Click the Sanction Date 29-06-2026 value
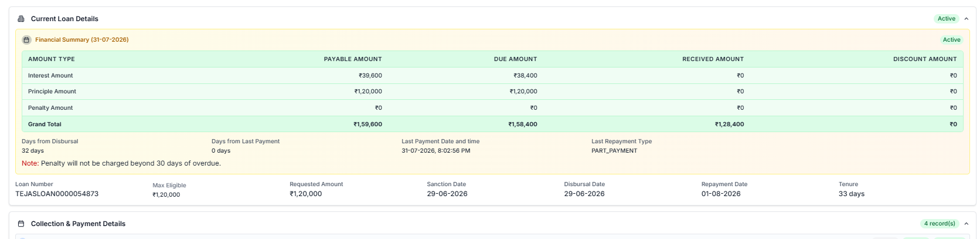The image size is (980, 239). tap(447, 194)
